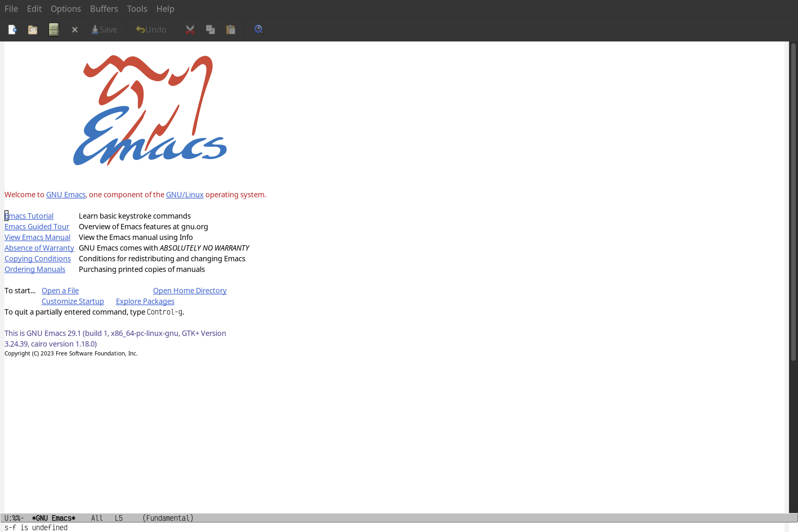The image size is (798, 532).
Task: Click the Undo icon in toolbar
Action: tap(150, 29)
